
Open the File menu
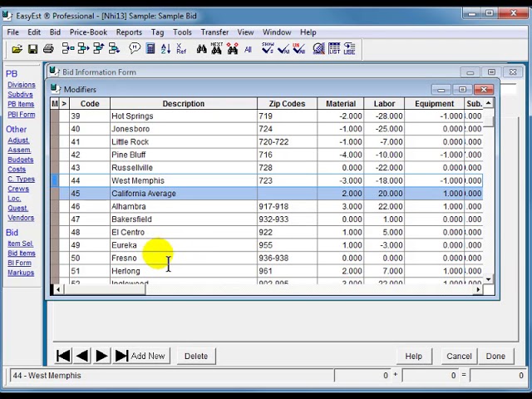[x=13, y=32]
